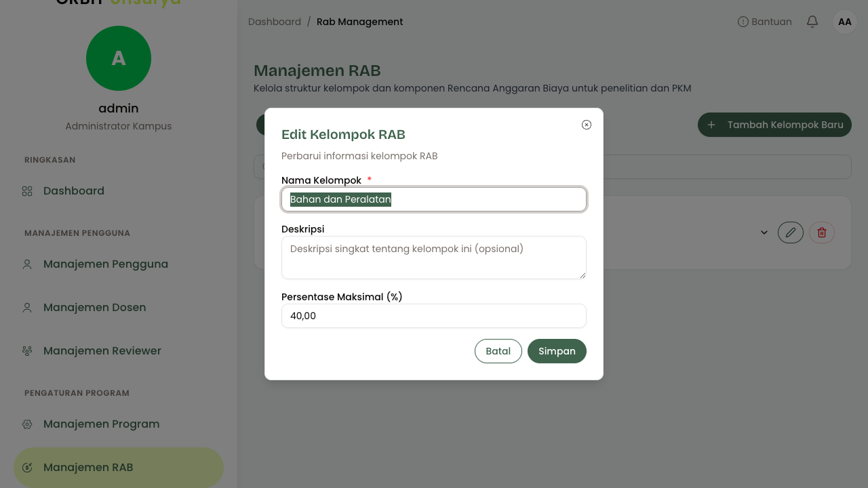Click the Manajemen RAB money icon
The width and height of the screenshot is (868, 488).
pos(27,468)
